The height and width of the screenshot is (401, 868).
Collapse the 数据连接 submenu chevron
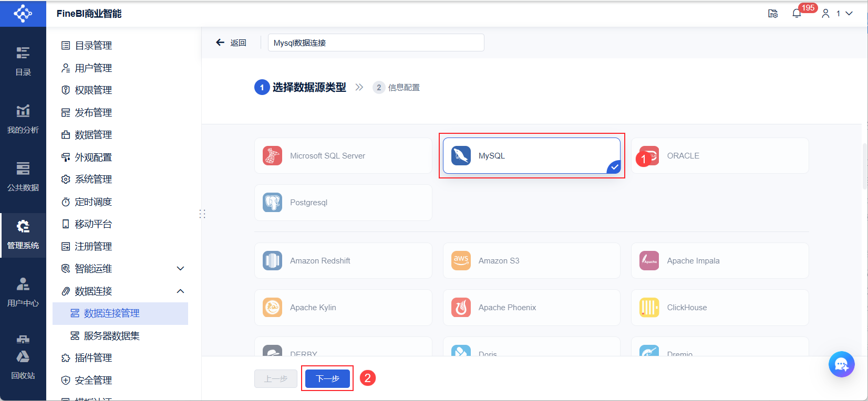[x=180, y=291]
